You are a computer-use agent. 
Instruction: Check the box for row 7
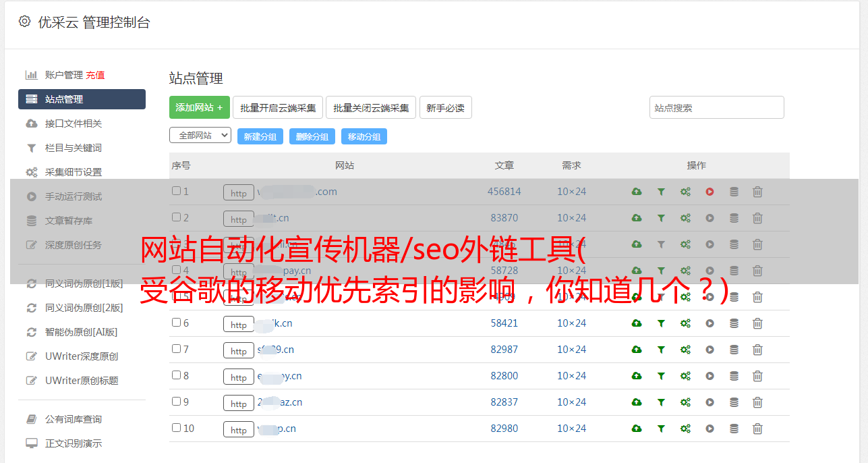pyautogui.click(x=177, y=349)
